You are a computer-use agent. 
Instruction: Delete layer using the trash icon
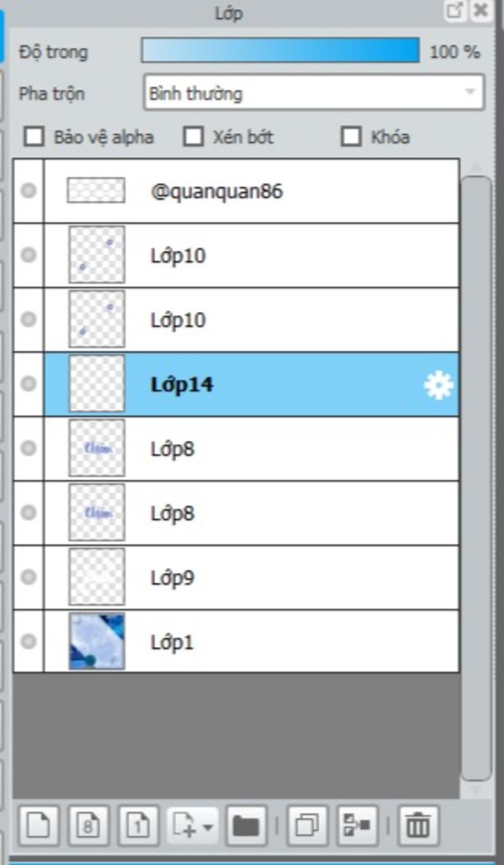pos(418,826)
